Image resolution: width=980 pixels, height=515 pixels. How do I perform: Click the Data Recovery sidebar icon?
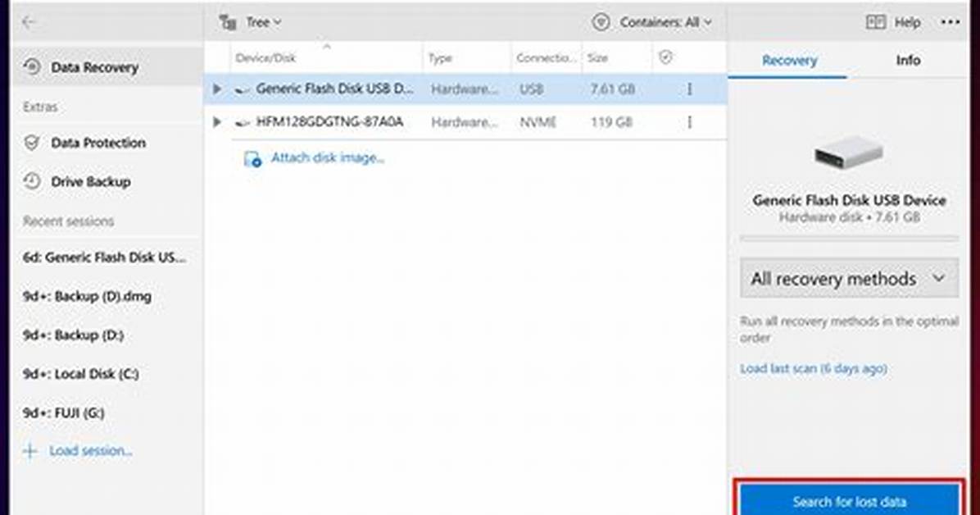32,66
